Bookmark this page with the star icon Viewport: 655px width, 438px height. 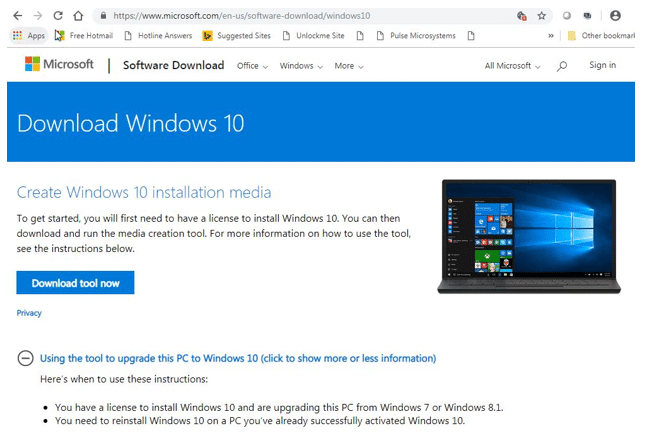542,16
